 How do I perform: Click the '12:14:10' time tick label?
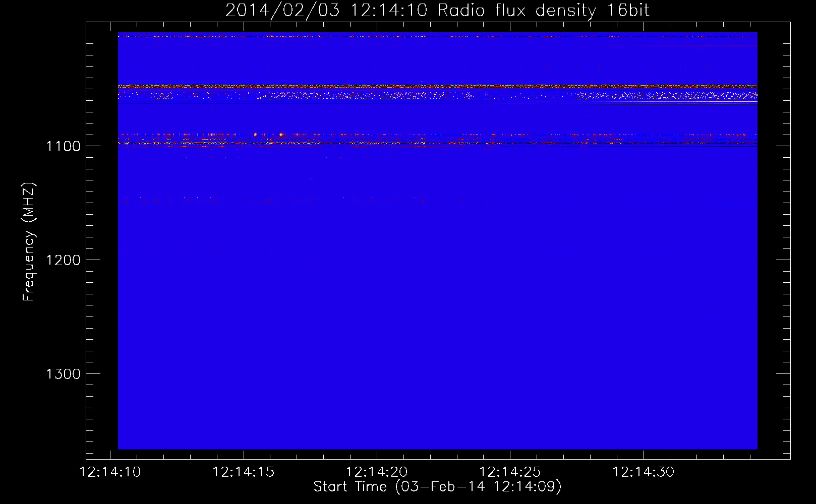[x=110, y=472]
